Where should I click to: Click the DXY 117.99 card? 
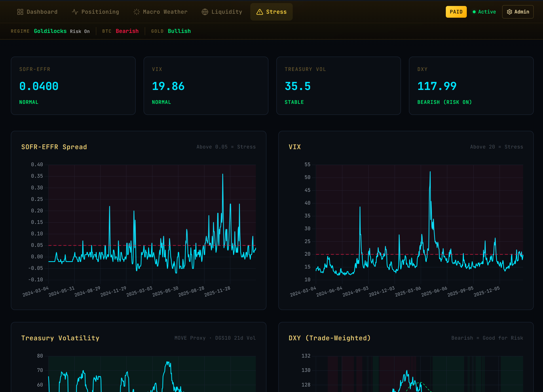pos(471,86)
